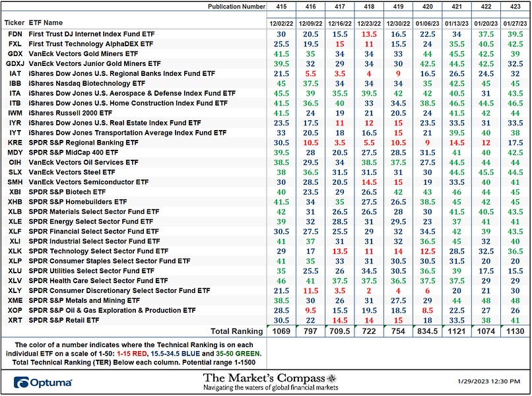The width and height of the screenshot is (532, 396).
Task: Click the 'Ticker' column header
Action: (15, 22)
